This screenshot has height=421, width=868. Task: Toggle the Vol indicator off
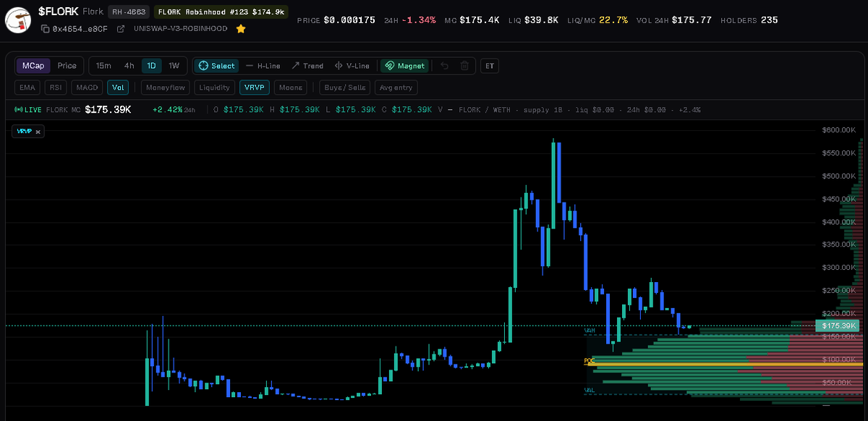[118, 88]
